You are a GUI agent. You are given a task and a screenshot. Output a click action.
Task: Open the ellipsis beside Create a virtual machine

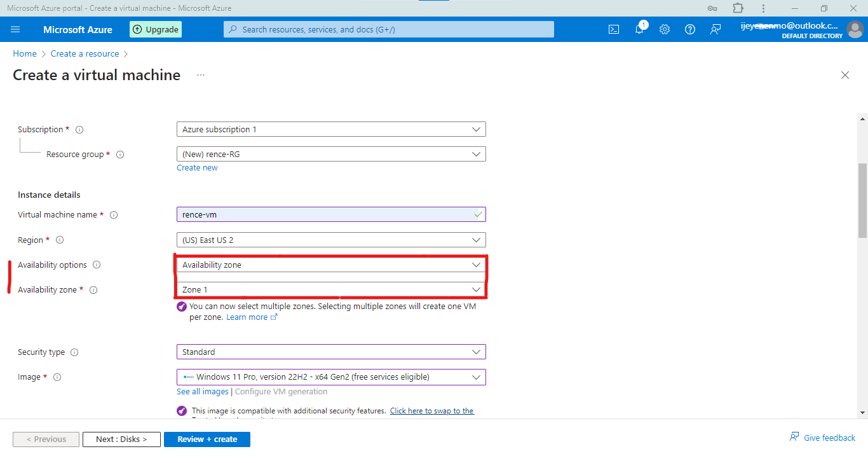click(x=201, y=75)
